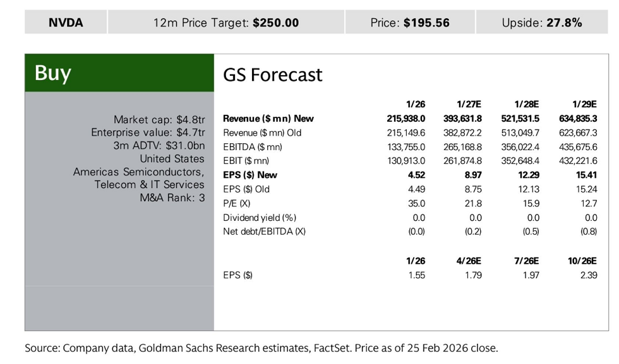This screenshot has width=619, height=364.
Task: Click the green Buy rating banner
Action: click(119, 73)
